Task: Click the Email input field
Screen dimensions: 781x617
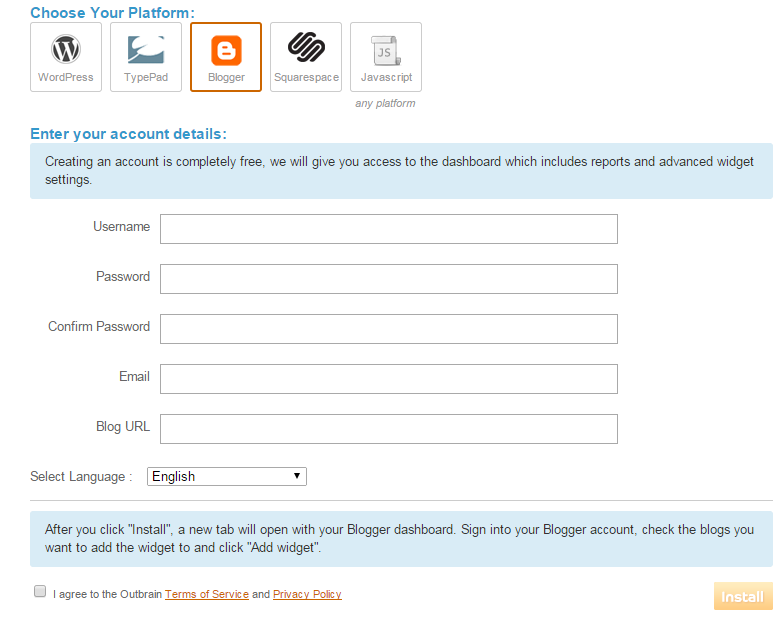Action: point(389,379)
